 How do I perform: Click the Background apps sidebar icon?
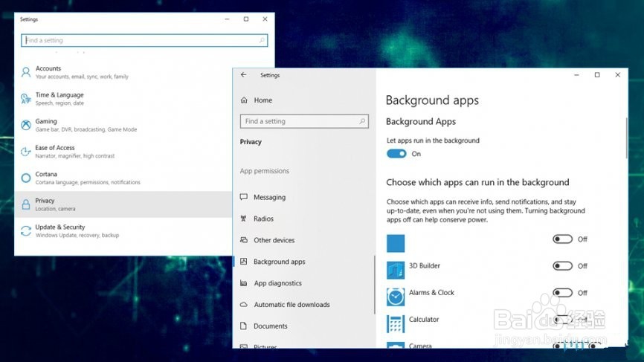[x=244, y=262]
